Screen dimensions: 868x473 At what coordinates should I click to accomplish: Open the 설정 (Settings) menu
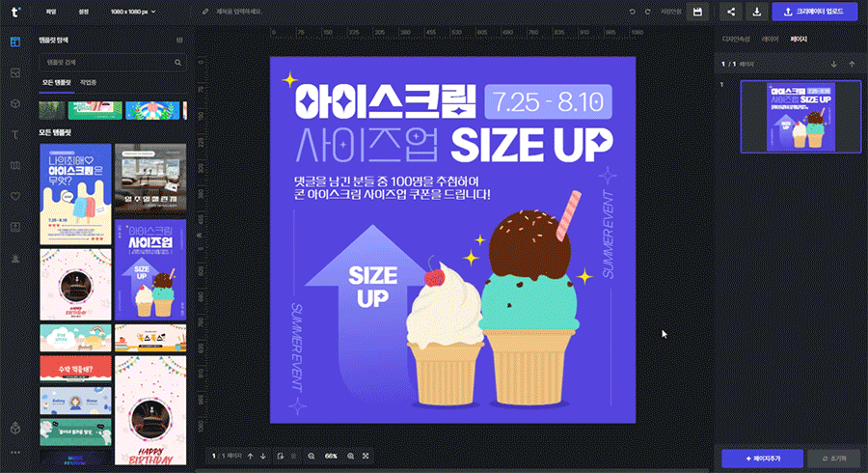pos(83,12)
